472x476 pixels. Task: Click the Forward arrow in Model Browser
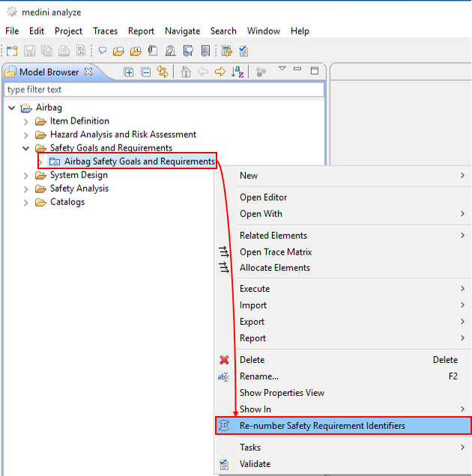point(220,72)
